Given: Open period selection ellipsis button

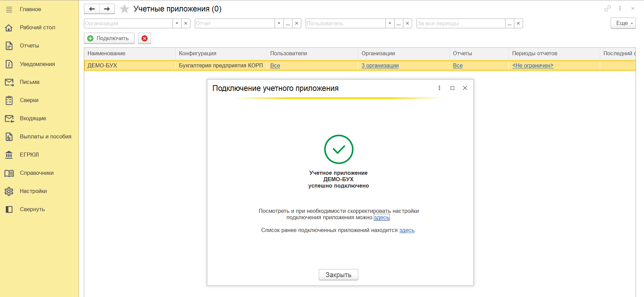Looking at the screenshot, I should (x=510, y=24).
